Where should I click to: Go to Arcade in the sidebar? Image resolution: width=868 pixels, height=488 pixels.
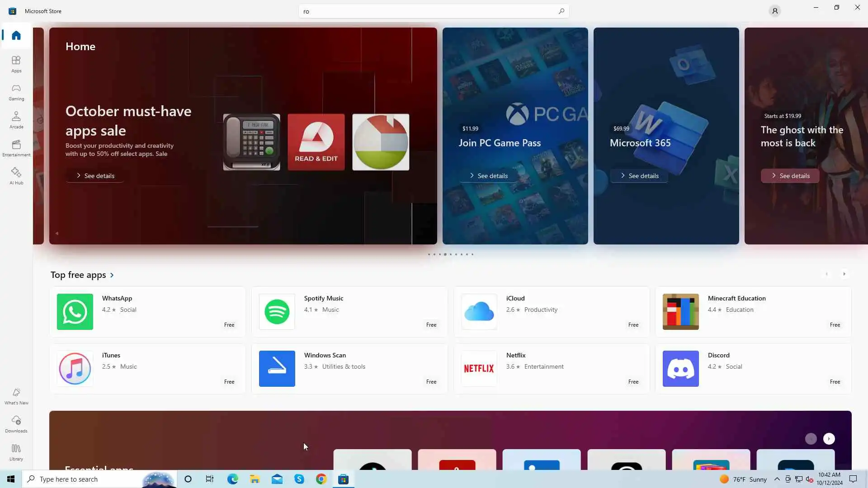tap(16, 120)
